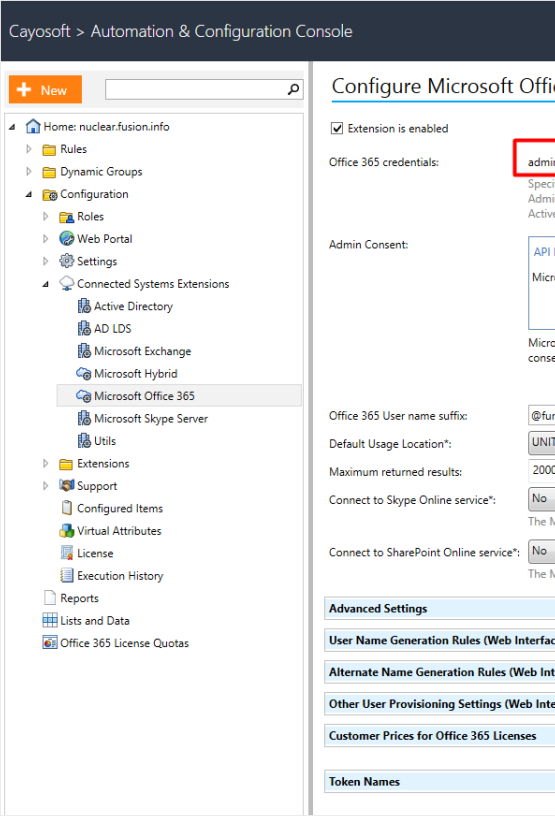Click the Connected Systems Extensions cloud icon
Image resolution: width=555 pixels, height=816 pixels.
coord(67,283)
